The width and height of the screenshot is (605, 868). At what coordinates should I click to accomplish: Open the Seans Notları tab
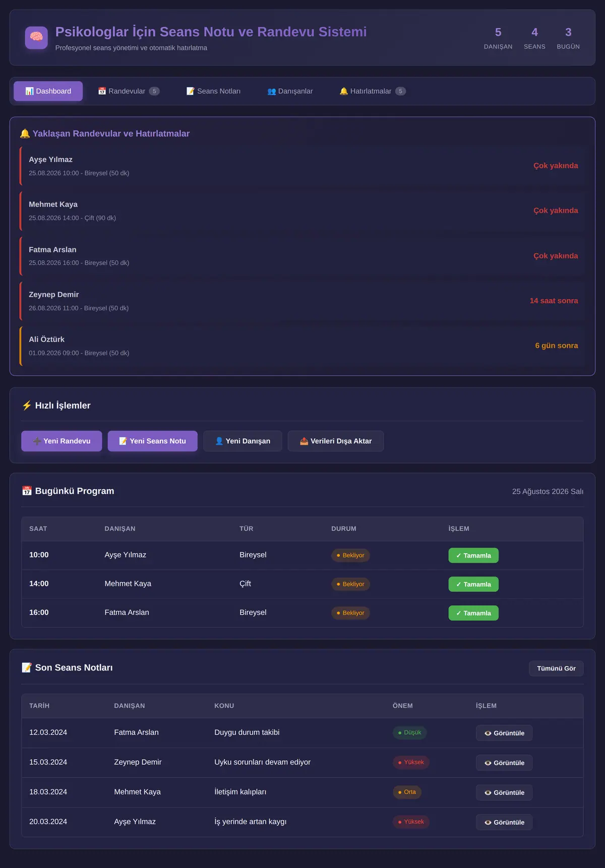pyautogui.click(x=213, y=91)
